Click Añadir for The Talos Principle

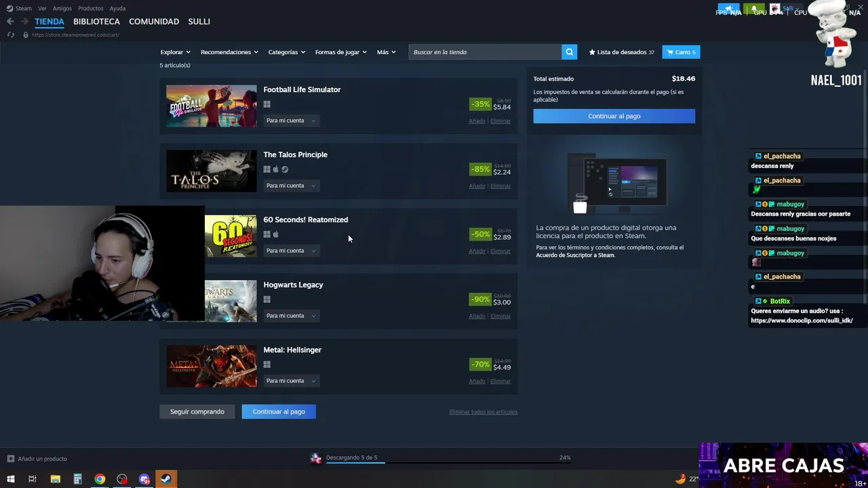[x=477, y=186]
